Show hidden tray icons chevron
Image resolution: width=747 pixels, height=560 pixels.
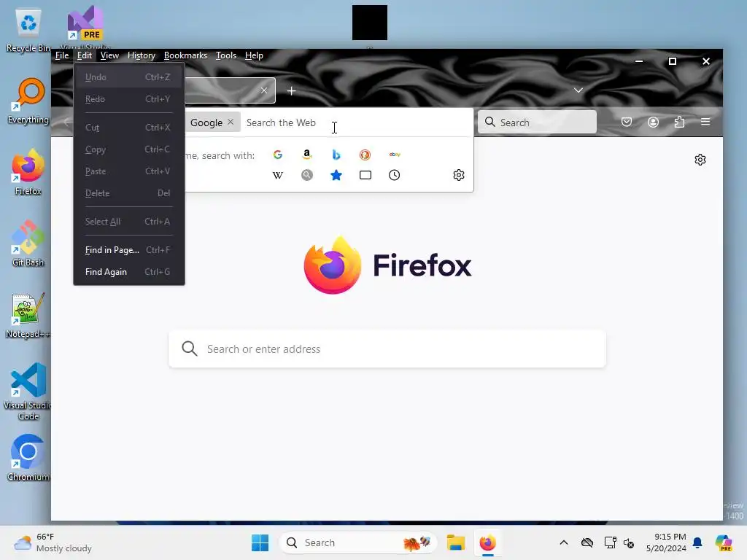pyautogui.click(x=564, y=542)
